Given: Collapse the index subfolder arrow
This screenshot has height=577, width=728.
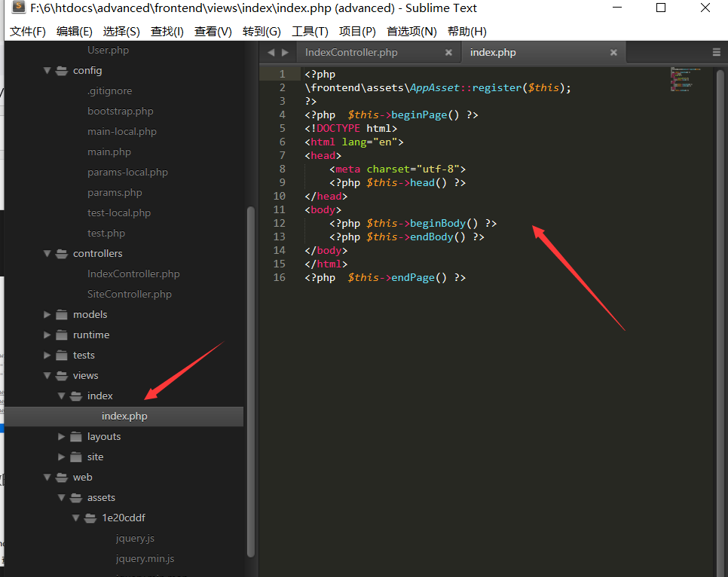Looking at the screenshot, I should [61, 396].
